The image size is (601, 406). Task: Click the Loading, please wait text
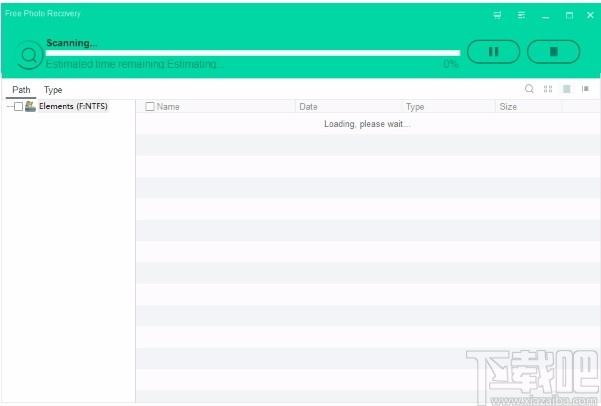367,124
